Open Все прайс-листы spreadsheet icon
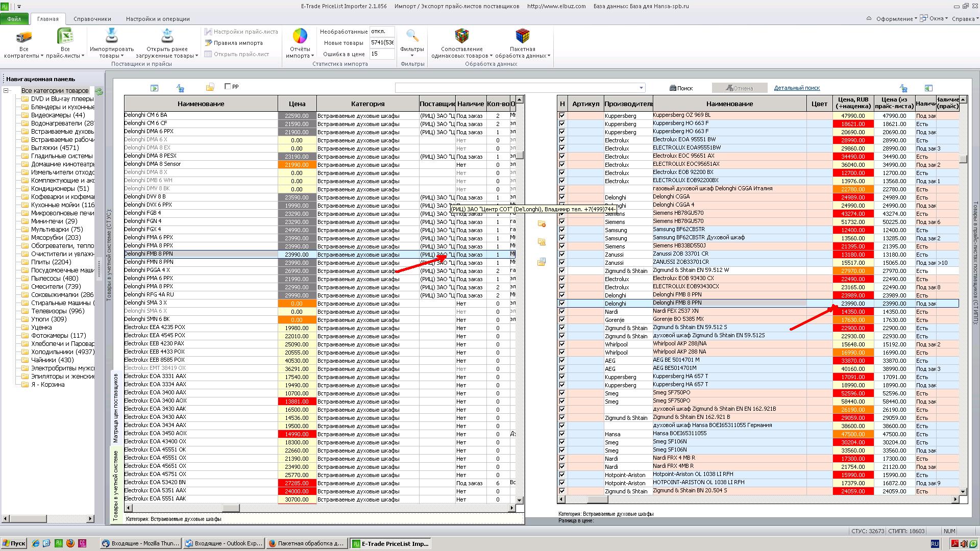This screenshot has width=980, height=551. tap(65, 37)
